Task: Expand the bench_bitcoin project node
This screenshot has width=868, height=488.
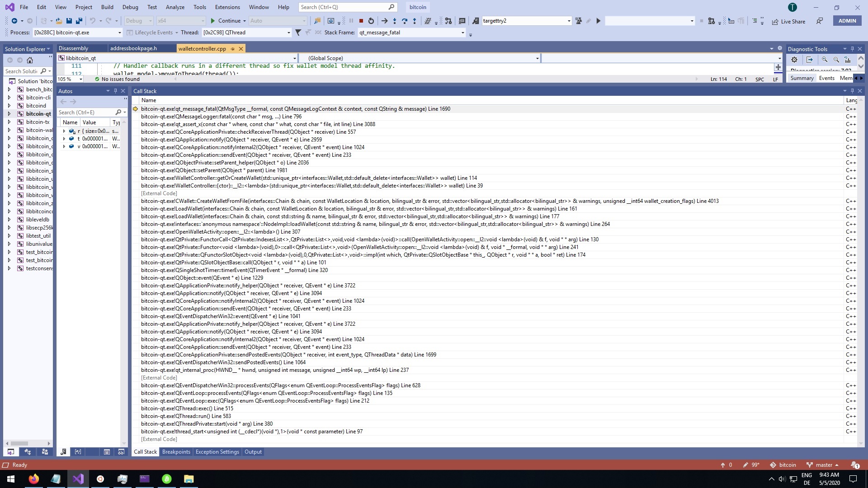Action: pyautogui.click(x=9, y=89)
